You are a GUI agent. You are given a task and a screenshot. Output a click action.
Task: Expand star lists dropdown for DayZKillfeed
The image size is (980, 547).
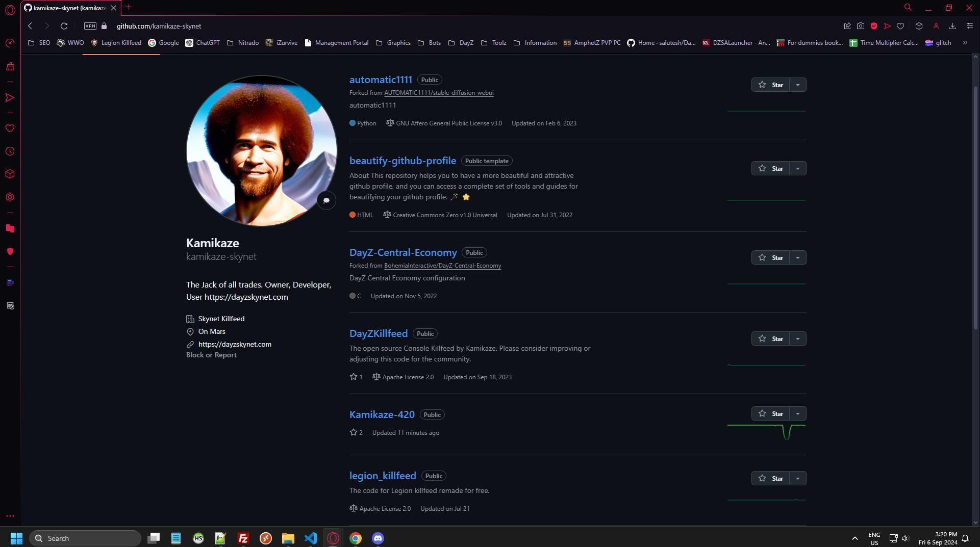pos(798,338)
